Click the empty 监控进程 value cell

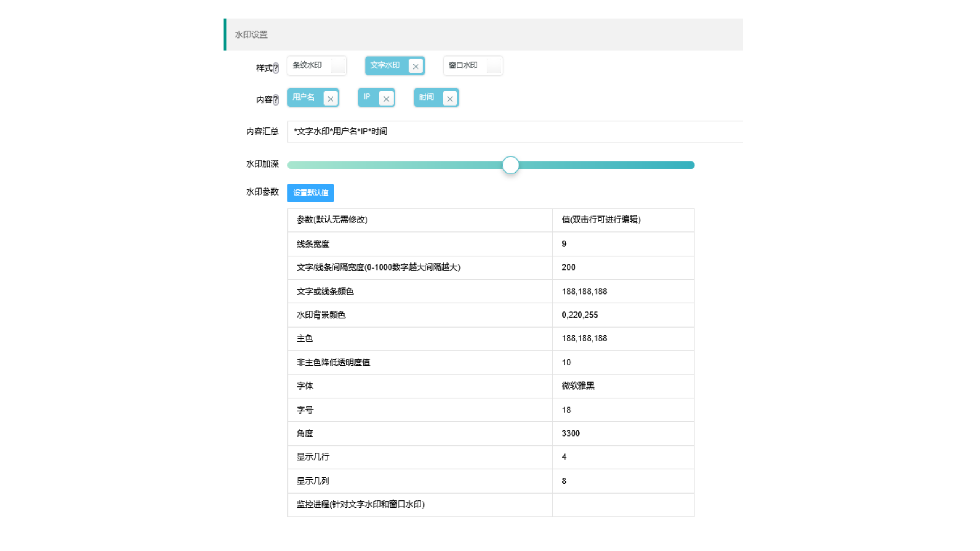click(x=622, y=504)
